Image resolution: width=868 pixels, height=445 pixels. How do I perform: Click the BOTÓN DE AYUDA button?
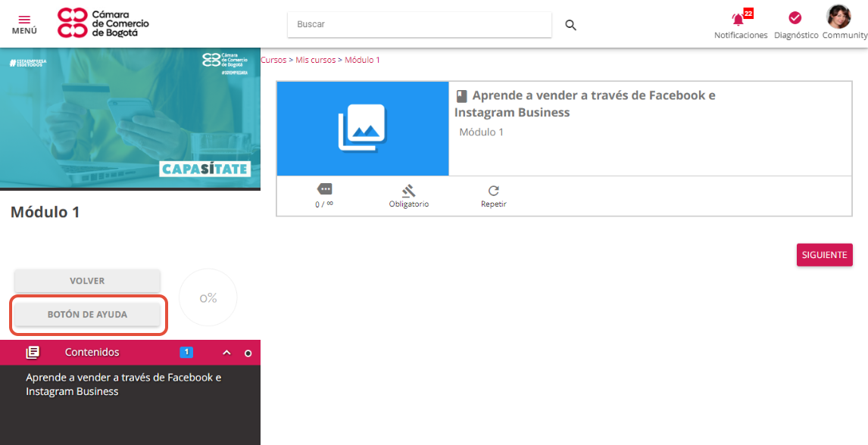(87, 315)
